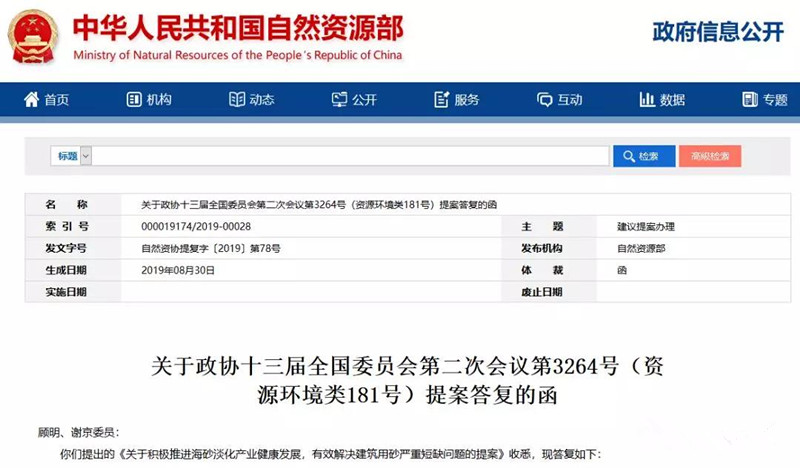Viewport: 800px width, 468px height.
Task: Select document number 自然资协提复字〔2019〕第78号
Action: pyautogui.click(x=211, y=249)
